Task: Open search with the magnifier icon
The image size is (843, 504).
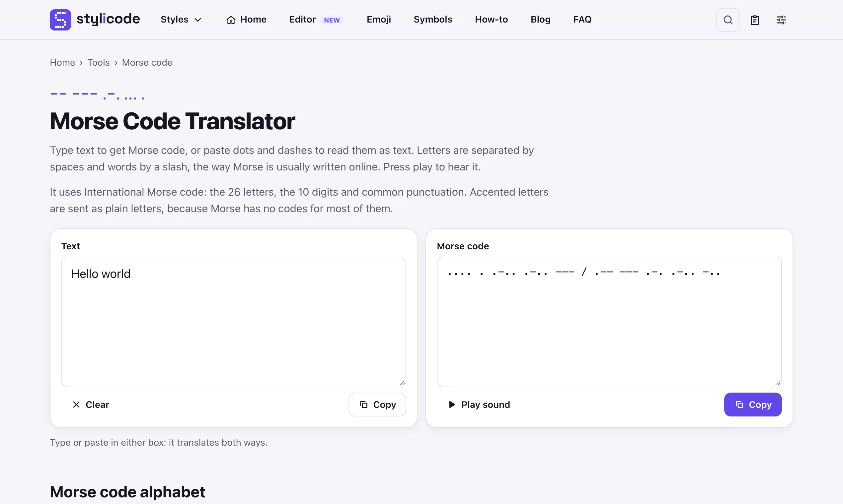Action: 728,20
